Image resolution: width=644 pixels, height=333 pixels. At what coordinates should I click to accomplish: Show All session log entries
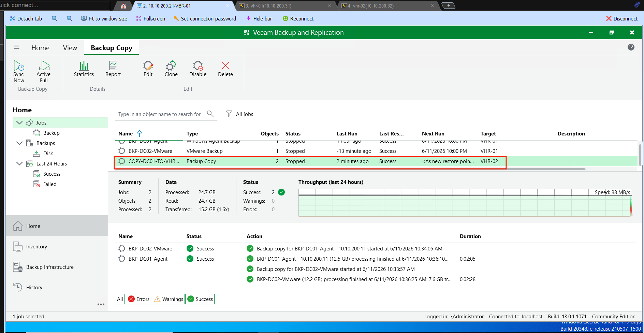120,299
